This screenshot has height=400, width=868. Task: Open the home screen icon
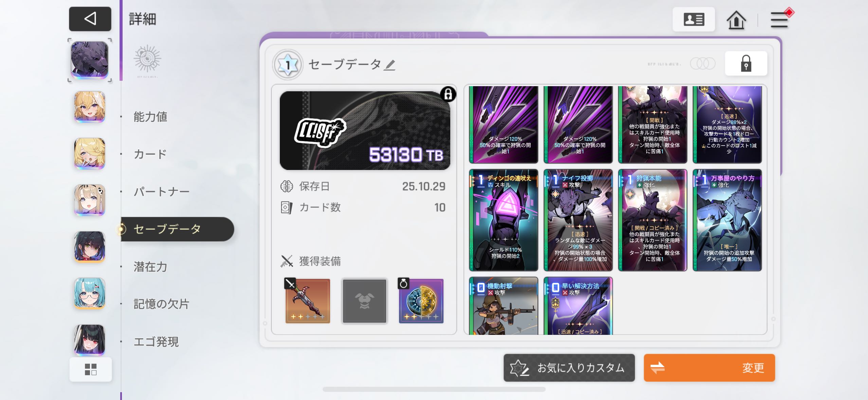point(736,20)
